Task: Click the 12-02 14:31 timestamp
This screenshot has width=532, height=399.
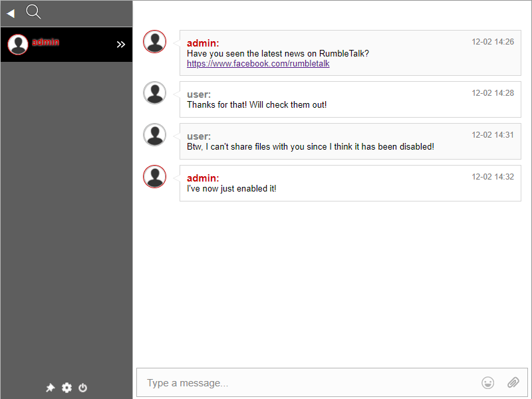Action: coord(493,135)
